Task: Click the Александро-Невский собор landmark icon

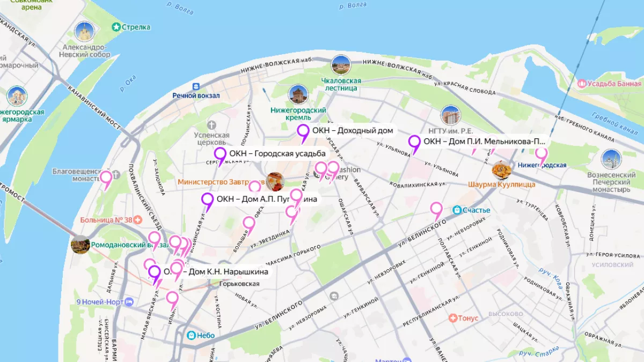Action: pos(84,32)
